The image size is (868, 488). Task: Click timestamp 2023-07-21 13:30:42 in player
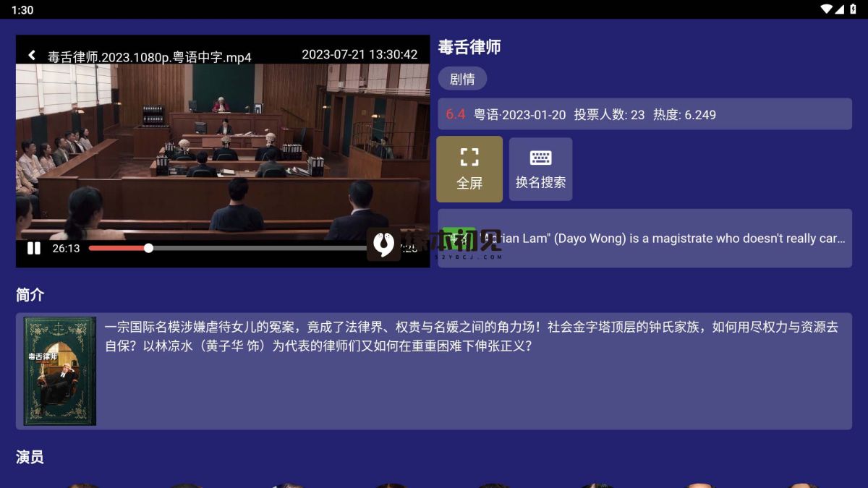point(359,55)
